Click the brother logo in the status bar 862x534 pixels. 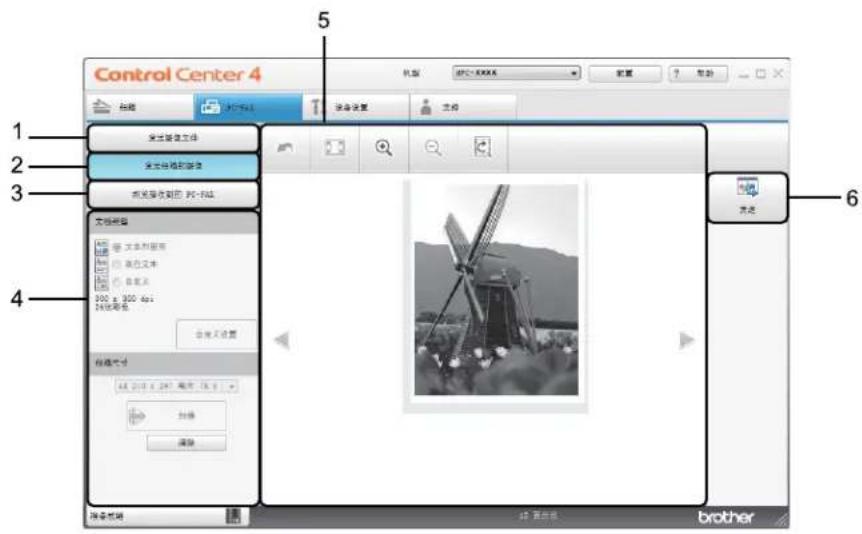(726, 517)
